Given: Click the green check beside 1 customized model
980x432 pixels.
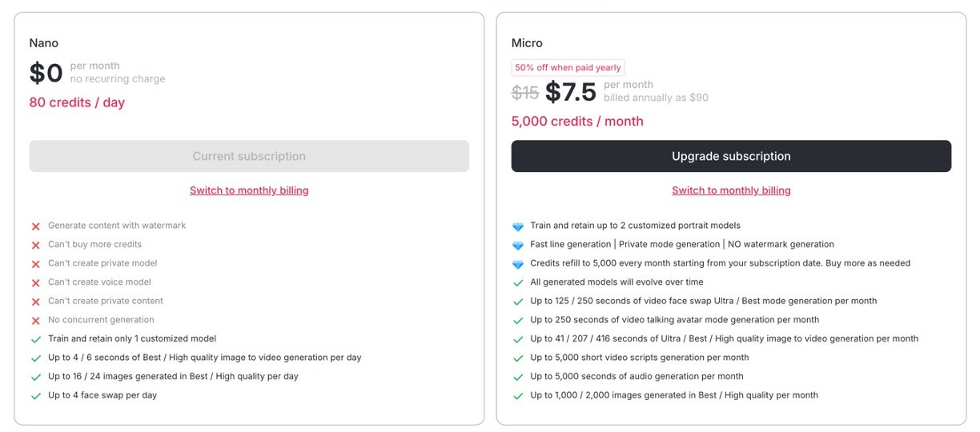Looking at the screenshot, I should tap(35, 339).
